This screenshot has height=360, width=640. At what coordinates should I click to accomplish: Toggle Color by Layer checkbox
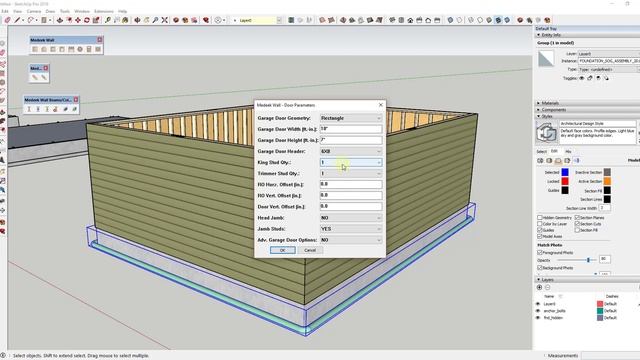(540, 224)
